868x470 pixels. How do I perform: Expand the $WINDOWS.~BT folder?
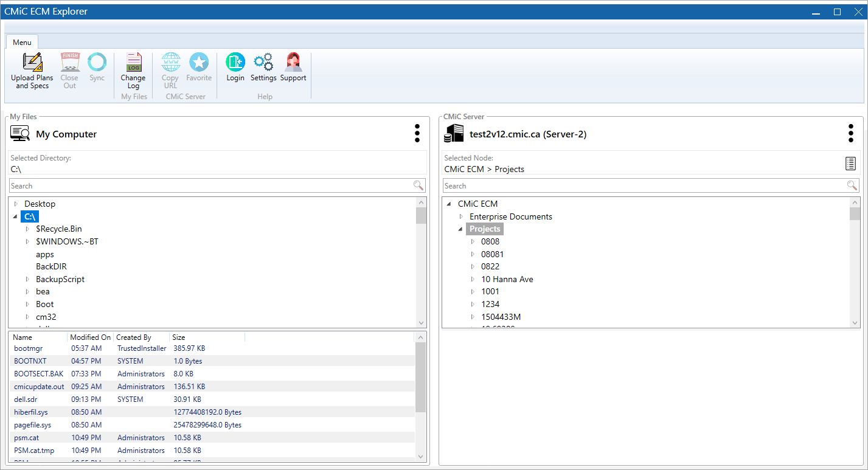(x=28, y=241)
